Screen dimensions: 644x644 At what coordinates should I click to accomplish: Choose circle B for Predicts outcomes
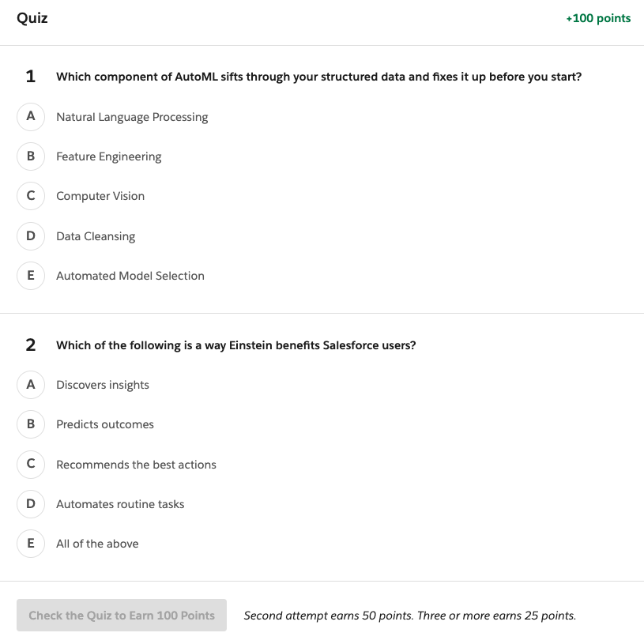pyautogui.click(x=31, y=424)
